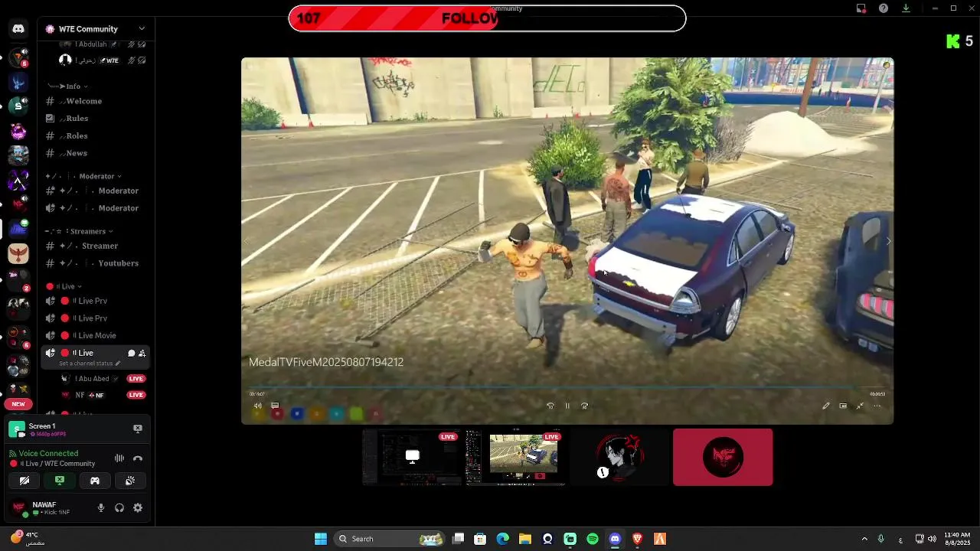Open clock showing 11:40 AM

pos(957,539)
